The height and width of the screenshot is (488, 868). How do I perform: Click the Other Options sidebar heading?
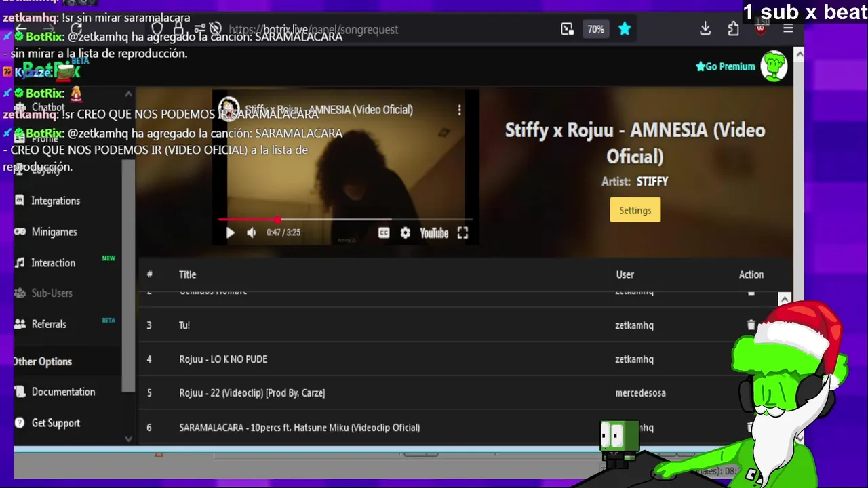click(42, 361)
